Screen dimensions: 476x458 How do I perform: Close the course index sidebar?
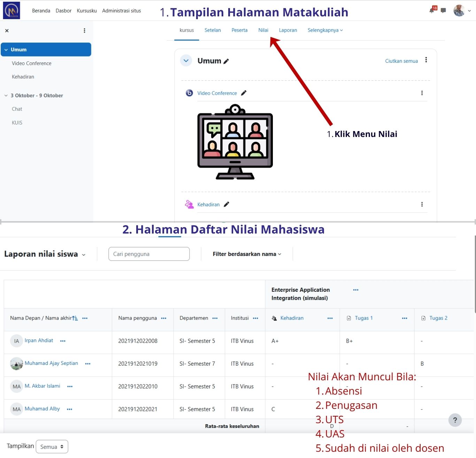(7, 31)
